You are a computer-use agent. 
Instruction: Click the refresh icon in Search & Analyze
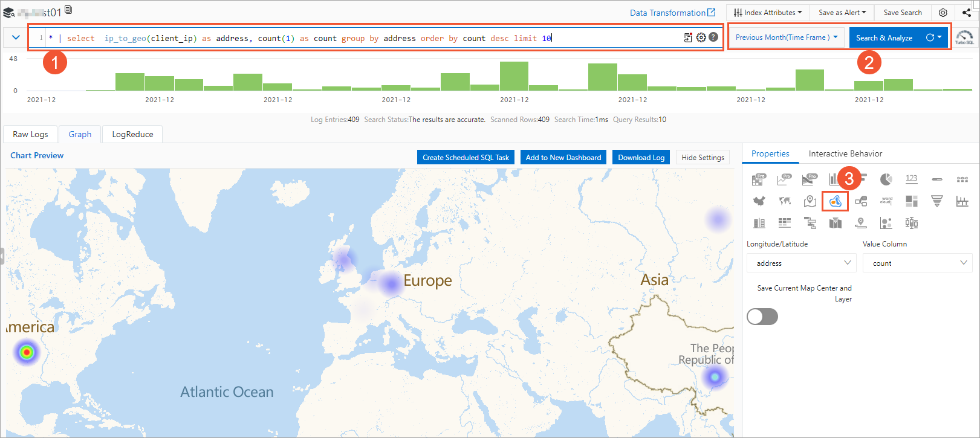[x=930, y=37]
